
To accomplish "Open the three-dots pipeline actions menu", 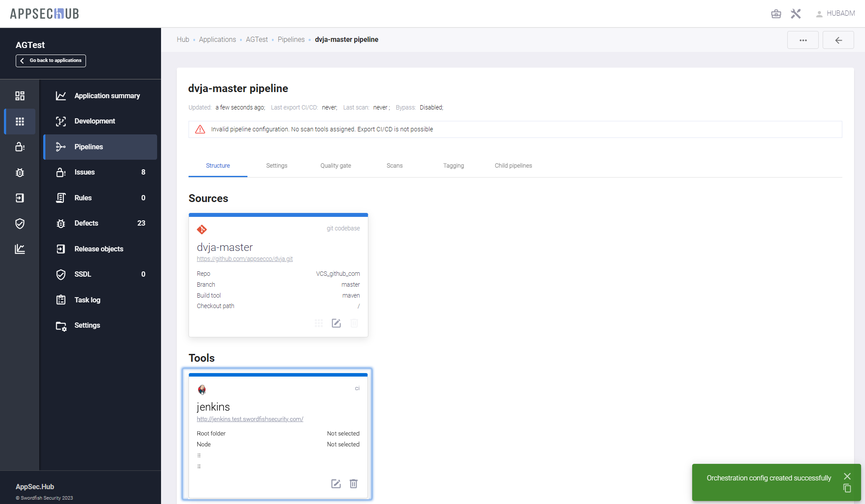I will point(803,40).
